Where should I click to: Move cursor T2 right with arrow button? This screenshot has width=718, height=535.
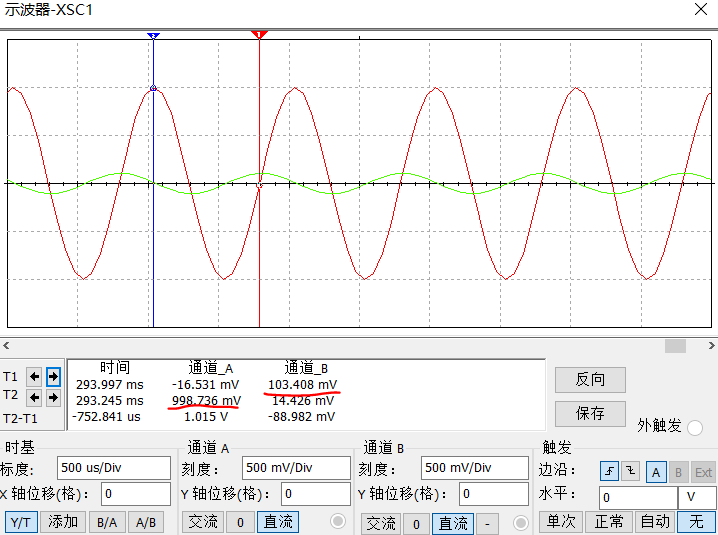point(53,397)
